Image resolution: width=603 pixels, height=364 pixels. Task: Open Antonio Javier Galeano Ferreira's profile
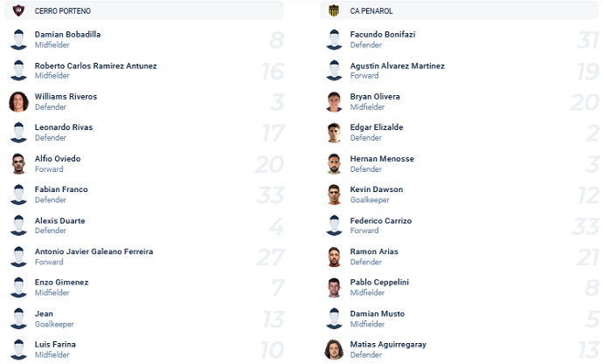pos(94,251)
